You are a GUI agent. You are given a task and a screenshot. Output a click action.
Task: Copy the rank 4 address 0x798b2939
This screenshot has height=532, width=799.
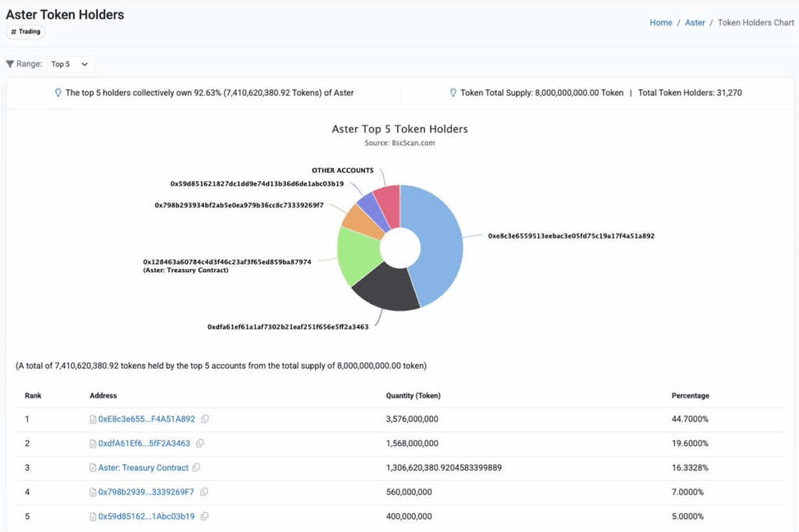[204, 491]
